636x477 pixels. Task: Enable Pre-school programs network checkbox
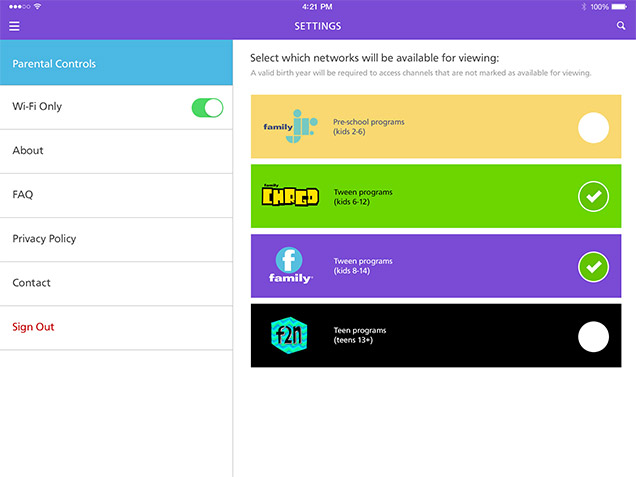point(593,127)
